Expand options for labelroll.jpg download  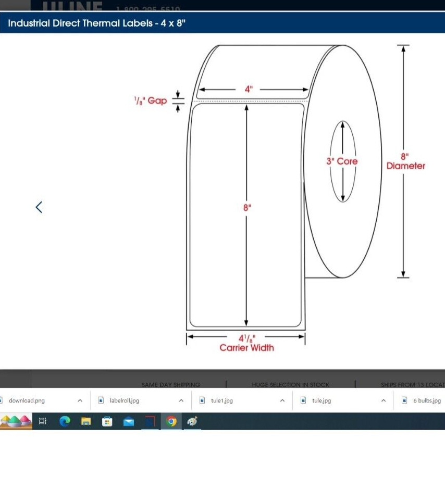[181, 400]
